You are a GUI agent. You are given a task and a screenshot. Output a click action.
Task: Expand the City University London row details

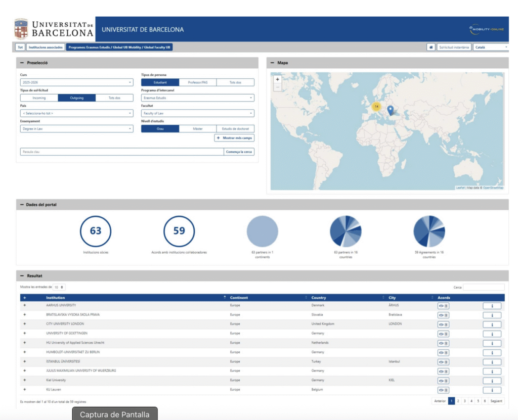24,324
